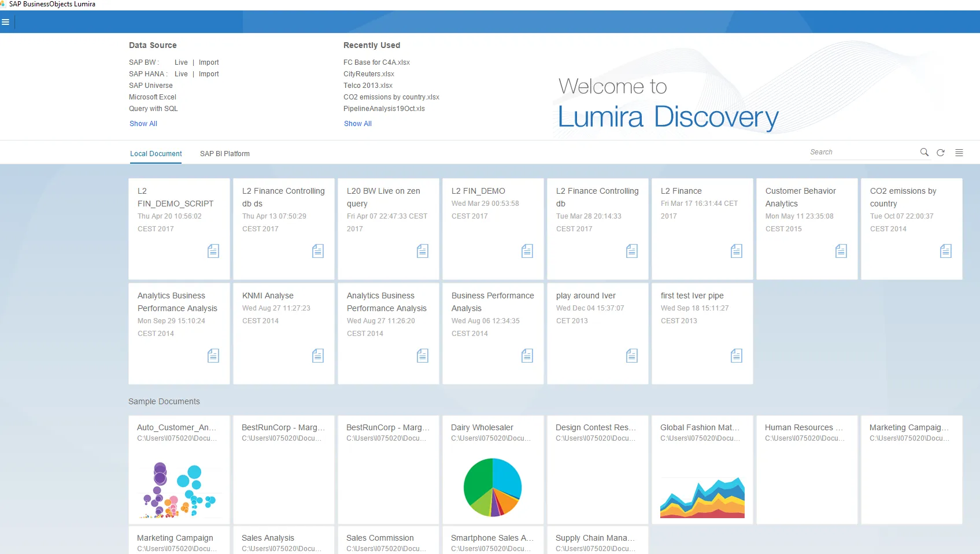980x554 pixels.
Task: Click SAP HANA Import link
Action: coord(209,74)
